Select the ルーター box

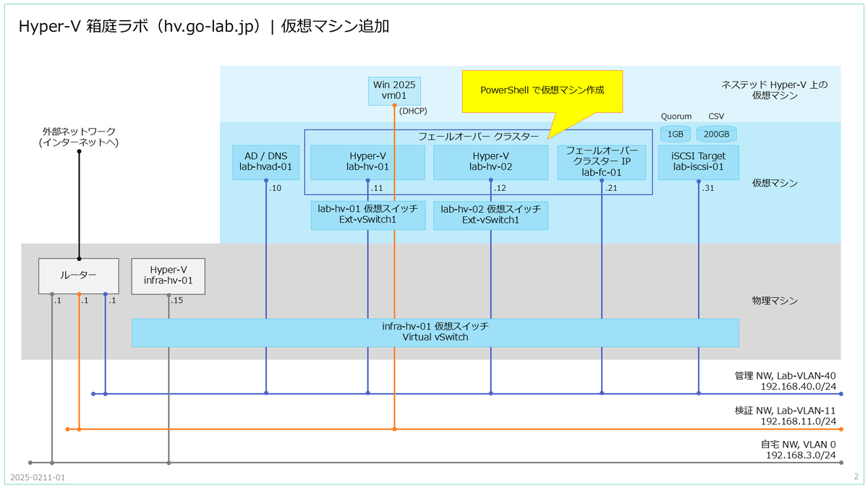[x=79, y=275]
